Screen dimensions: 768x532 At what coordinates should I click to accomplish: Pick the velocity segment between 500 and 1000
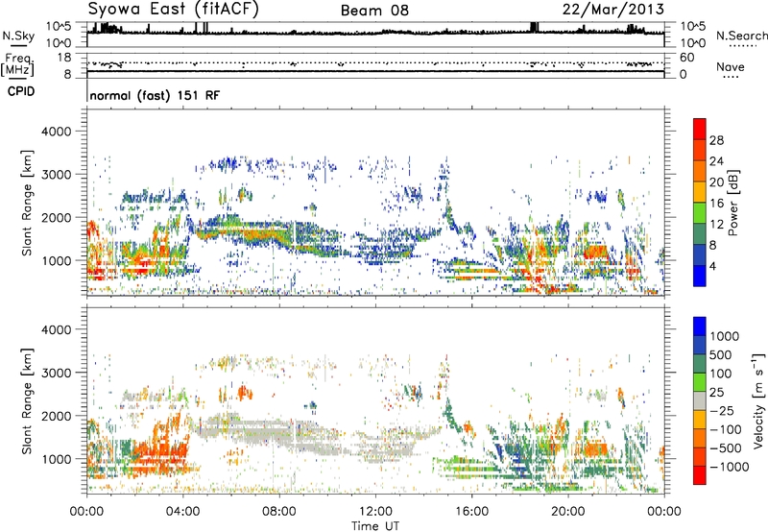pyautogui.click(x=700, y=346)
